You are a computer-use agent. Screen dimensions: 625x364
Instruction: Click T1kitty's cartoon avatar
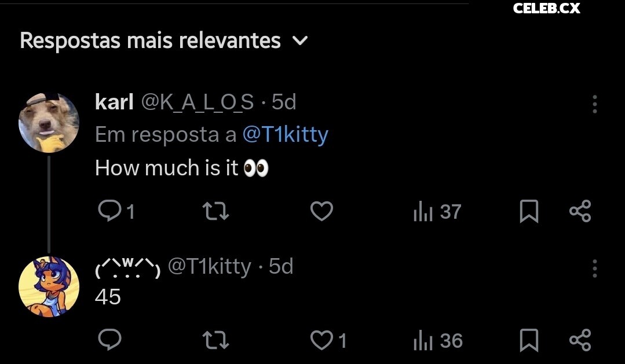[x=49, y=286]
